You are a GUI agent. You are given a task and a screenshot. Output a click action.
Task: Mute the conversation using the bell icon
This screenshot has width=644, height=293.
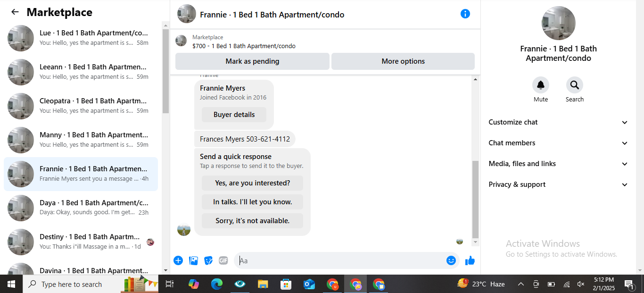pyautogui.click(x=541, y=85)
